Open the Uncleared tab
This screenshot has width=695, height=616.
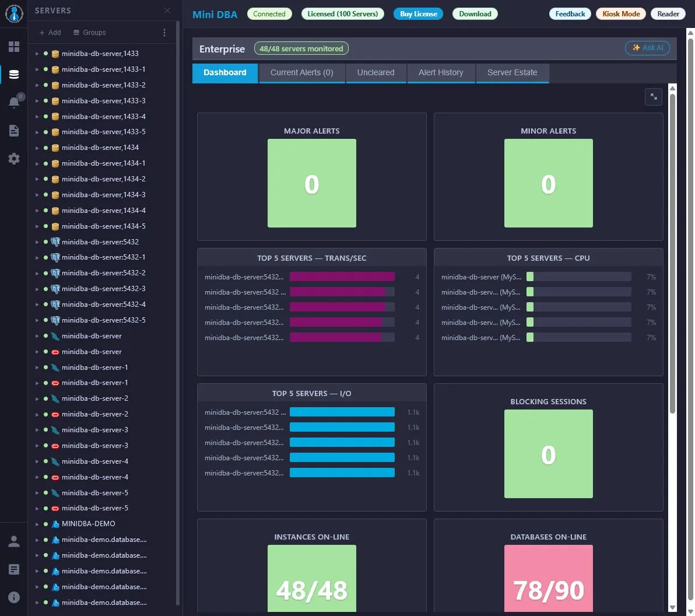tap(376, 73)
